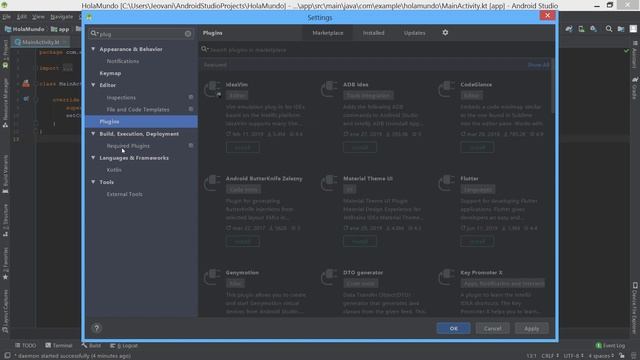The image size is (640, 360).
Task: Select the MainActivity.kt editor tab
Action: 41,42
